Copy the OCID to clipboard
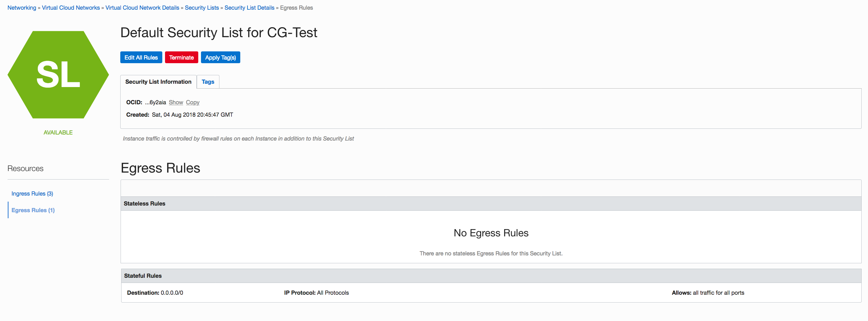The width and height of the screenshot is (868, 321). click(193, 102)
